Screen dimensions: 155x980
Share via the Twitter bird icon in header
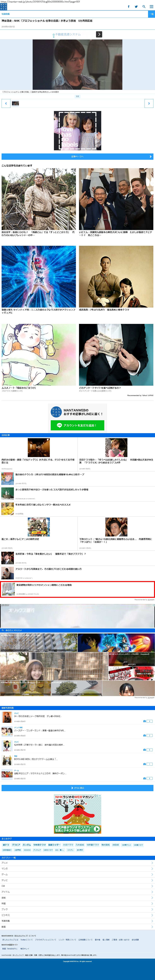coord(136,6)
